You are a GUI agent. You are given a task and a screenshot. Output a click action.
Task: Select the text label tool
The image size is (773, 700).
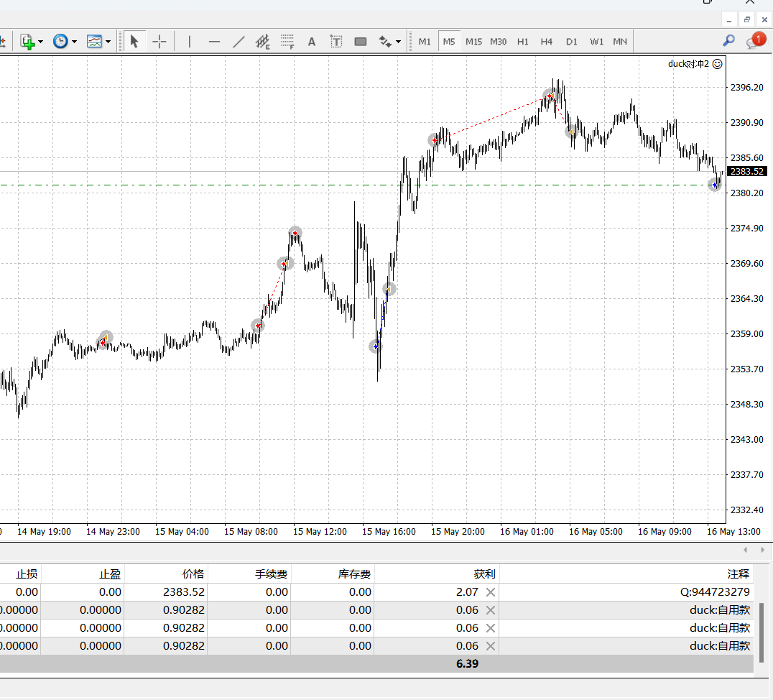(x=335, y=42)
